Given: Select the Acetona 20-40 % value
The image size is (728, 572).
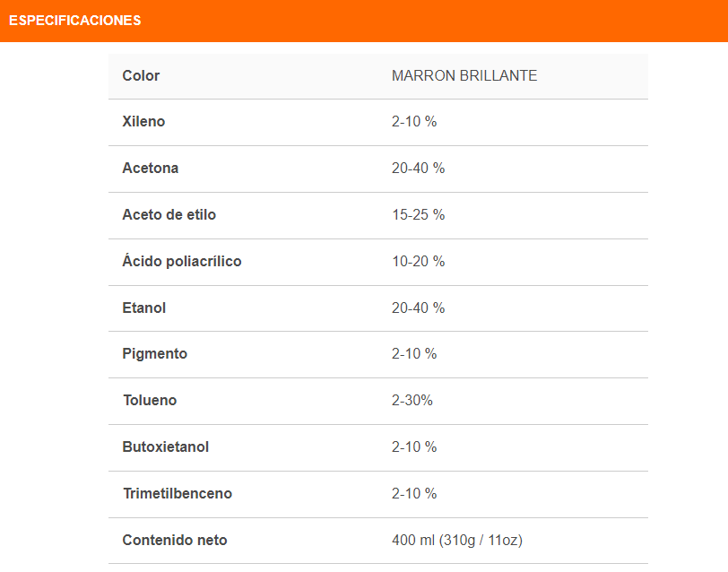Looking at the screenshot, I should click(x=418, y=169).
